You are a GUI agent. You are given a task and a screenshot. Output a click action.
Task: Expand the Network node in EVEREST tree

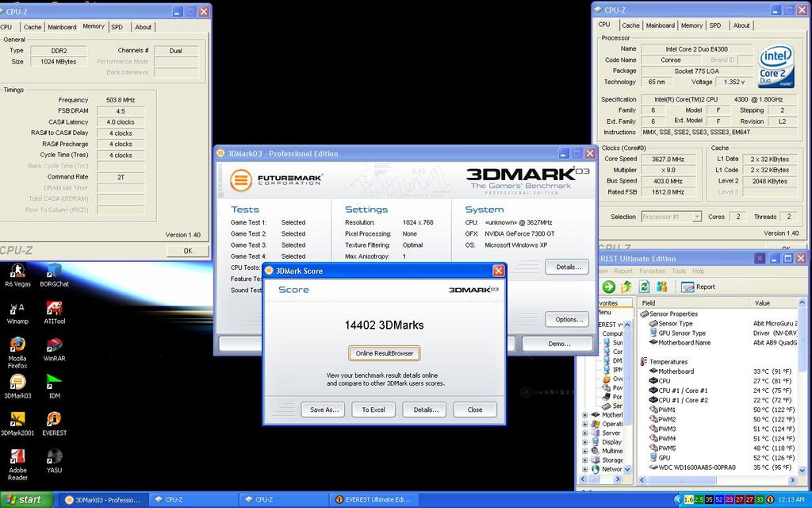point(585,469)
